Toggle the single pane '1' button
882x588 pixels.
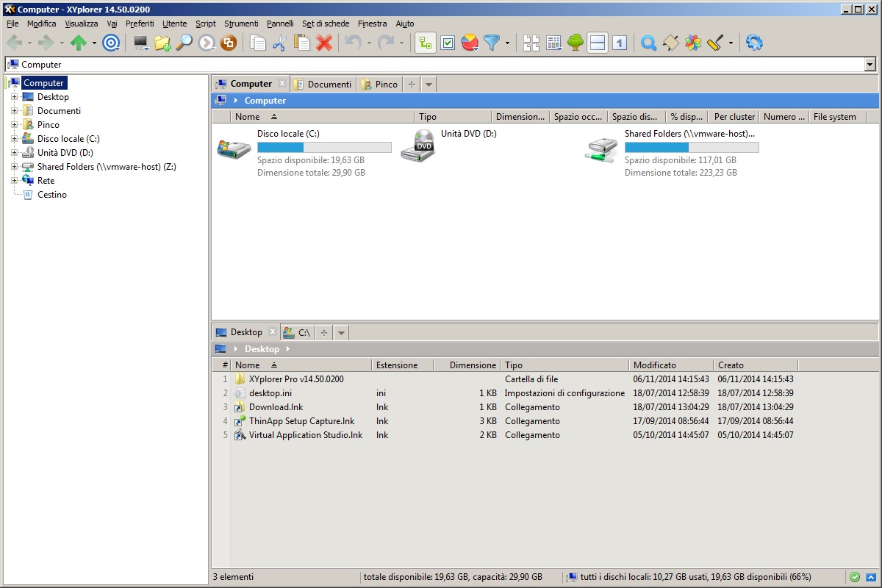pyautogui.click(x=620, y=43)
